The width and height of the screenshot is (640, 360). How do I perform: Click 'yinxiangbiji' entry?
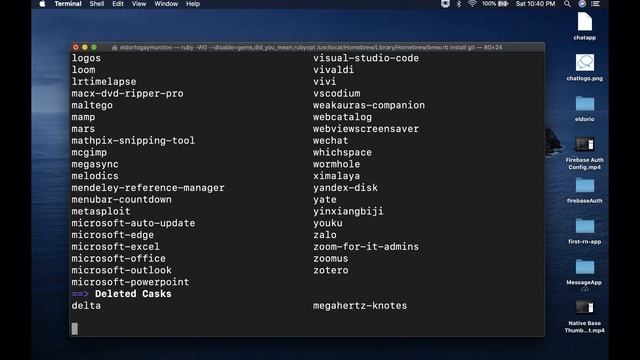click(348, 211)
